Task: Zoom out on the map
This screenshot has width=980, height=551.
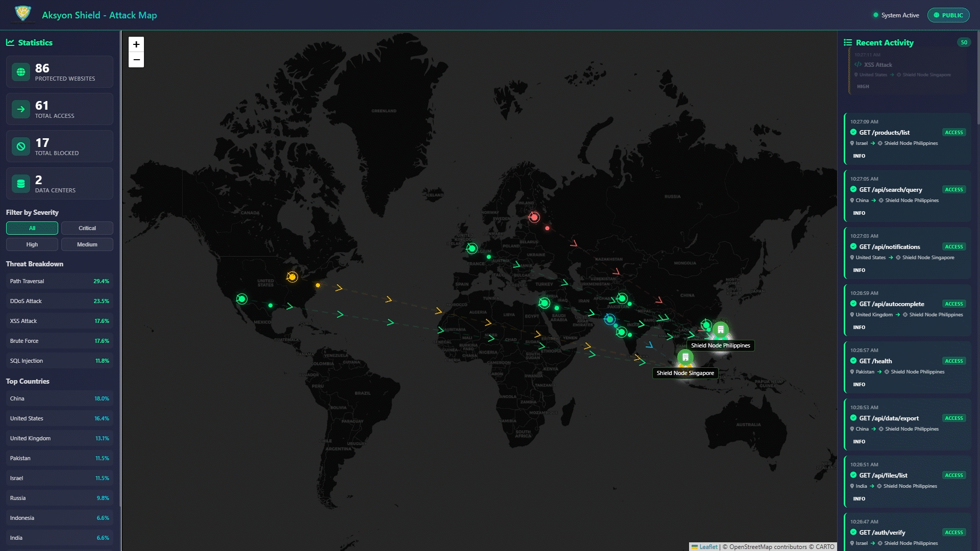Action: click(136, 60)
